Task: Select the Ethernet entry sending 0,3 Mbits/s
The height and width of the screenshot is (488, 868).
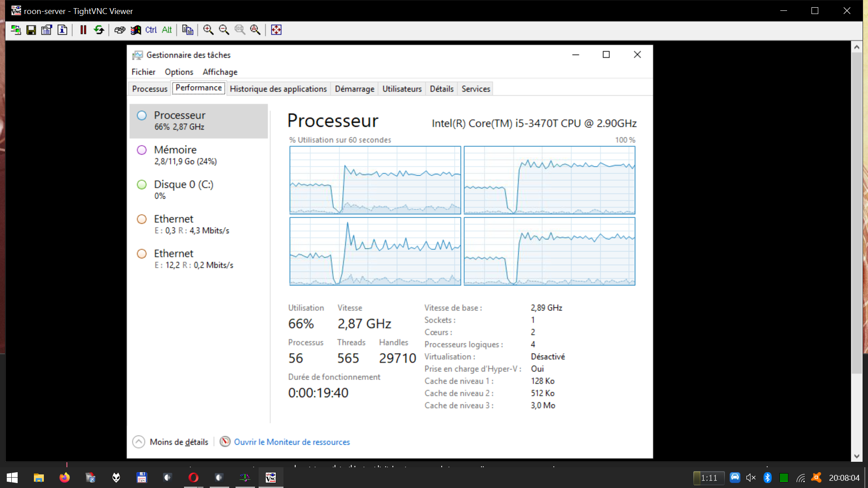Action: tap(198, 224)
